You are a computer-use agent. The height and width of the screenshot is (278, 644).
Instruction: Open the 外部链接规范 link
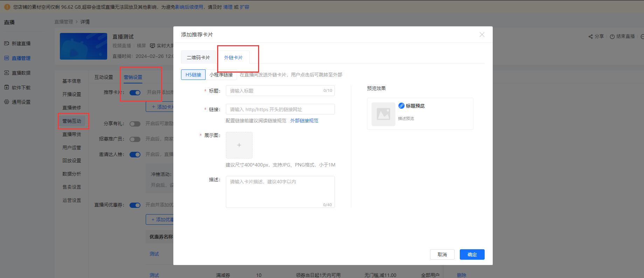pos(304,121)
